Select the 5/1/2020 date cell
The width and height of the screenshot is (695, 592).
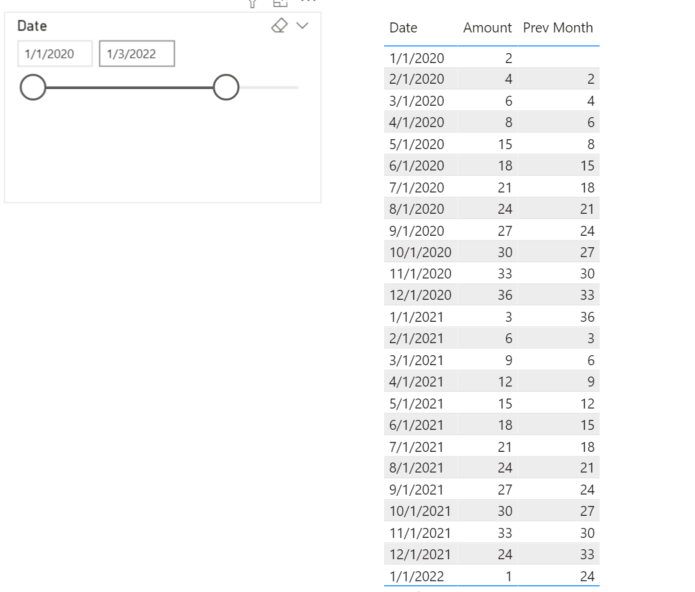(x=417, y=144)
